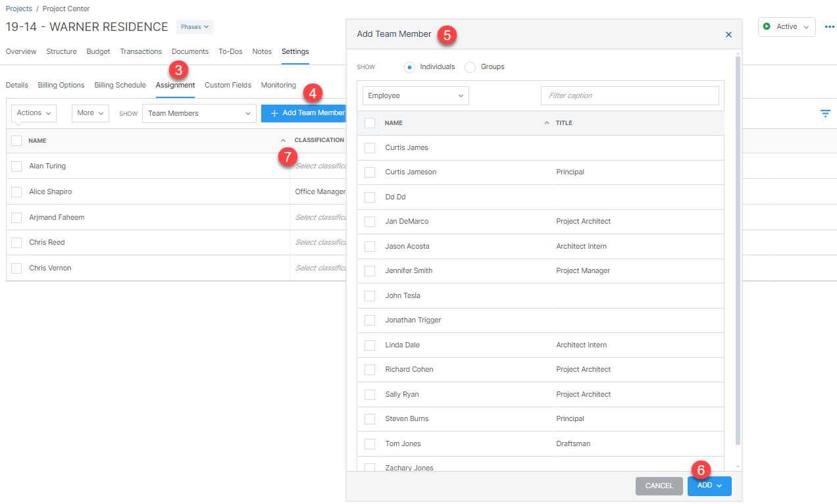Image resolution: width=837 pixels, height=504 pixels.
Task: Check the select-all checkbox in the dialog header
Action: point(370,123)
